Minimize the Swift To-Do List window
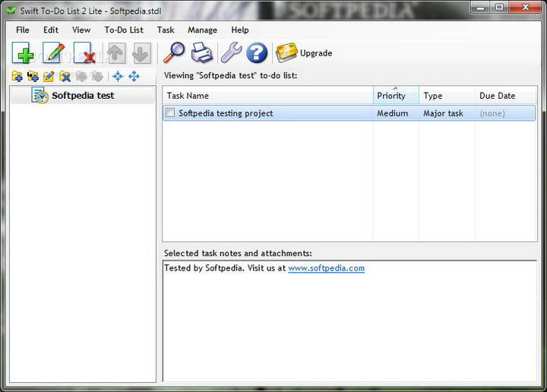 pyautogui.click(x=481, y=8)
